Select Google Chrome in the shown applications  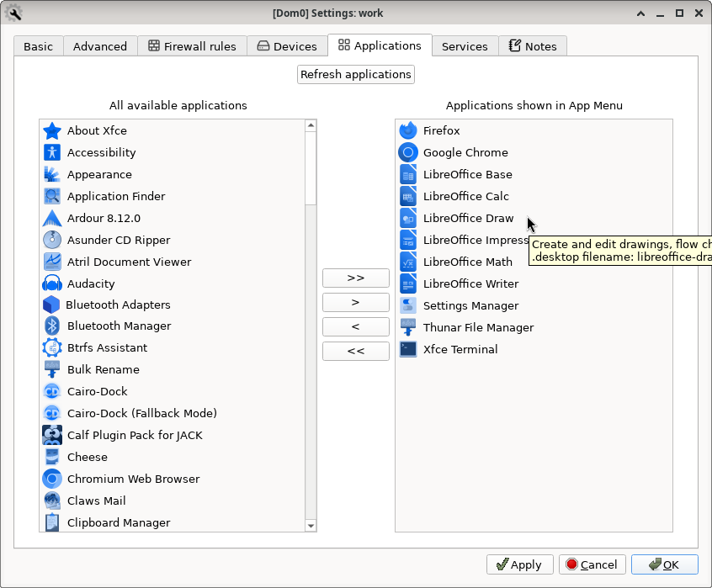[x=465, y=152]
